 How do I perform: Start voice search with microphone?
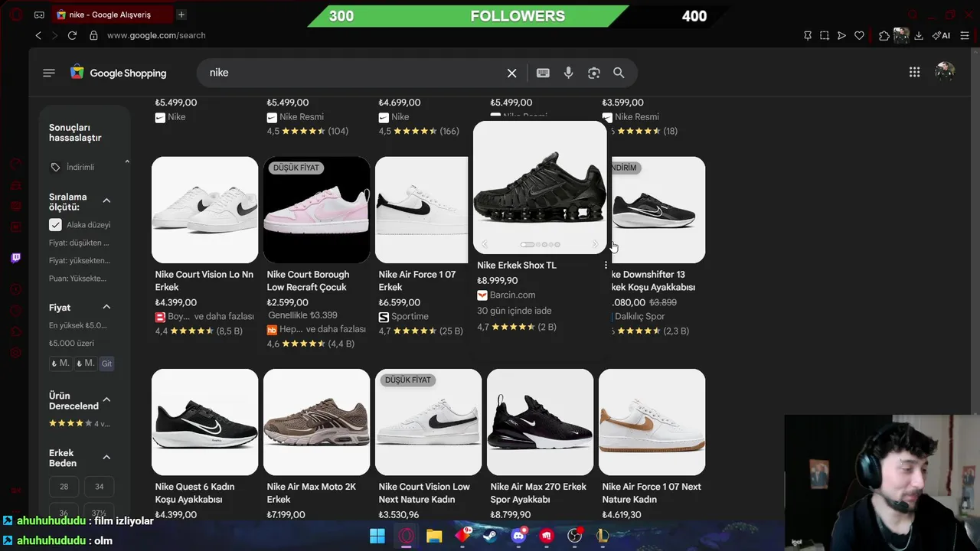[x=568, y=73]
